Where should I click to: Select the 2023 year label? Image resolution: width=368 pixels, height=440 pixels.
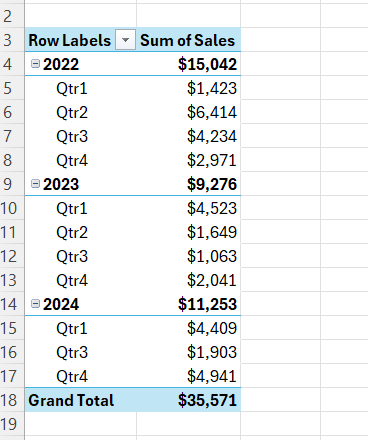point(61,184)
